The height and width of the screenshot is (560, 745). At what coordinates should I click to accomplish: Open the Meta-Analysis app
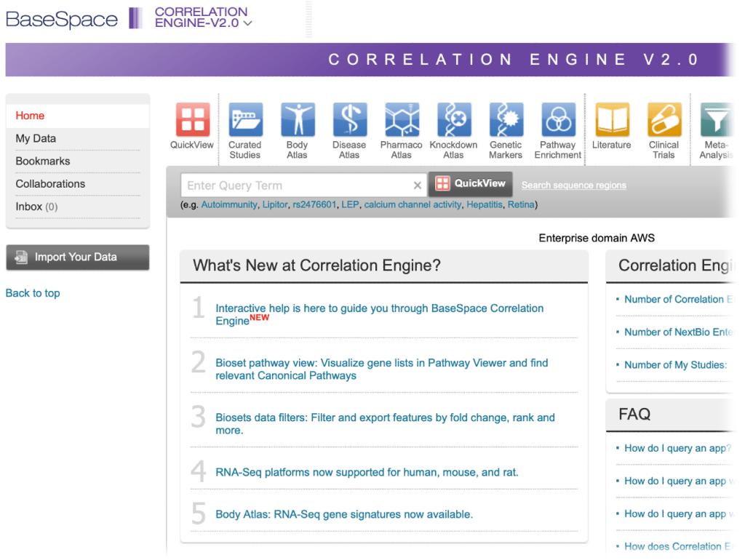tap(717, 120)
